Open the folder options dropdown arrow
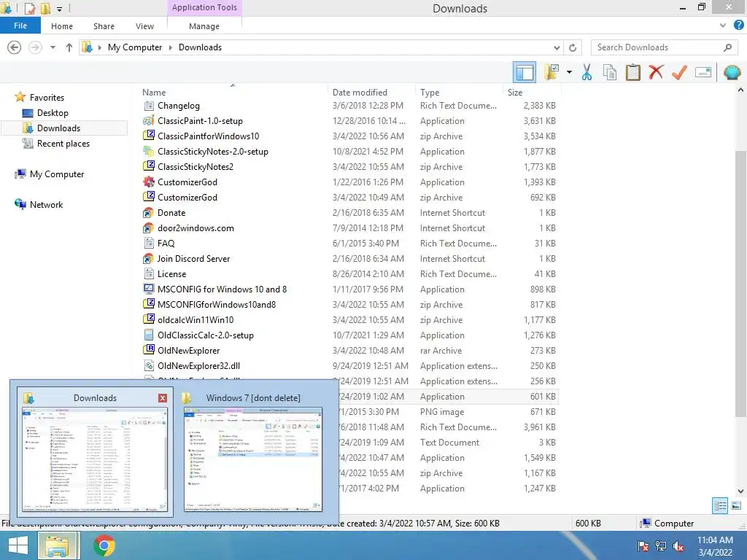This screenshot has height=560, width=747. [x=569, y=72]
